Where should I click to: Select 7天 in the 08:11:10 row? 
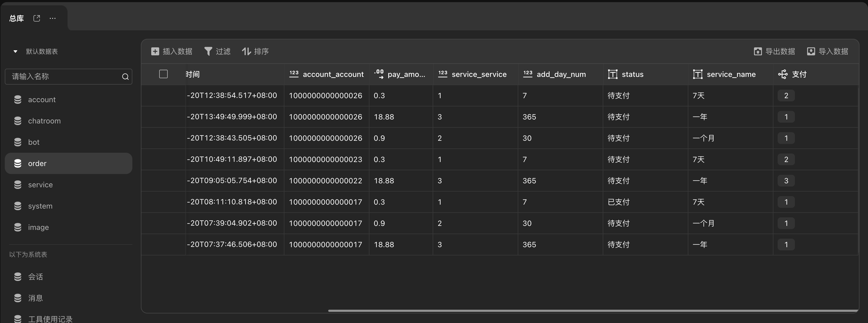731,202
